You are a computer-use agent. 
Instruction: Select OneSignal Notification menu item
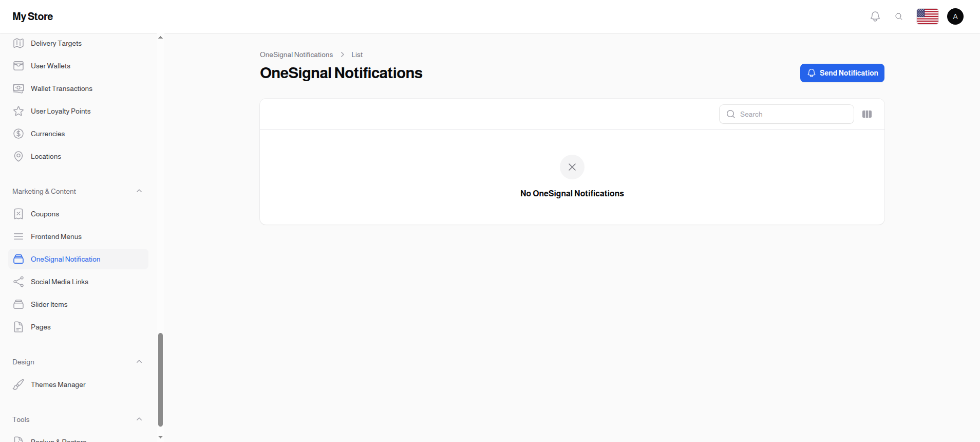click(78, 259)
